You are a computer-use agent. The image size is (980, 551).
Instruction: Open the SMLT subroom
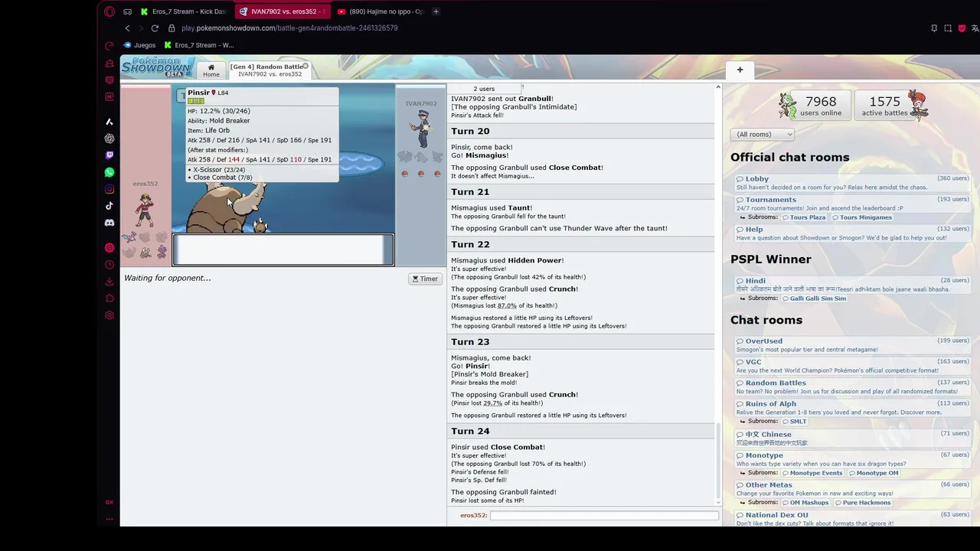click(794, 422)
